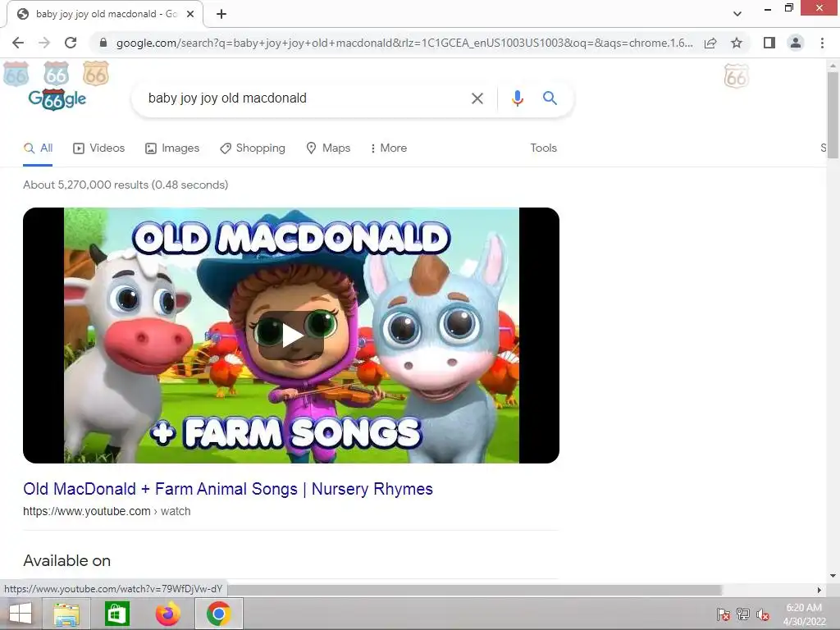The image size is (840, 630).
Task: Open the search Tools options
Action: pos(543,148)
